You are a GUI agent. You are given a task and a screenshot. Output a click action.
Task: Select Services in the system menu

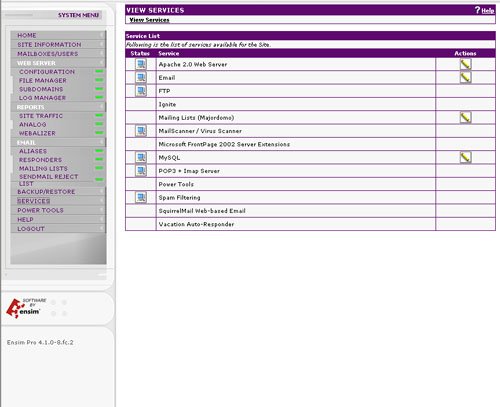pyautogui.click(x=34, y=201)
